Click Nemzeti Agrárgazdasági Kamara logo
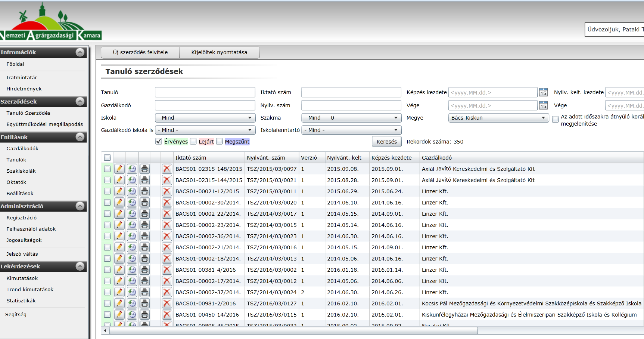Screen dimensions: 644x339 pyautogui.click(x=50, y=22)
